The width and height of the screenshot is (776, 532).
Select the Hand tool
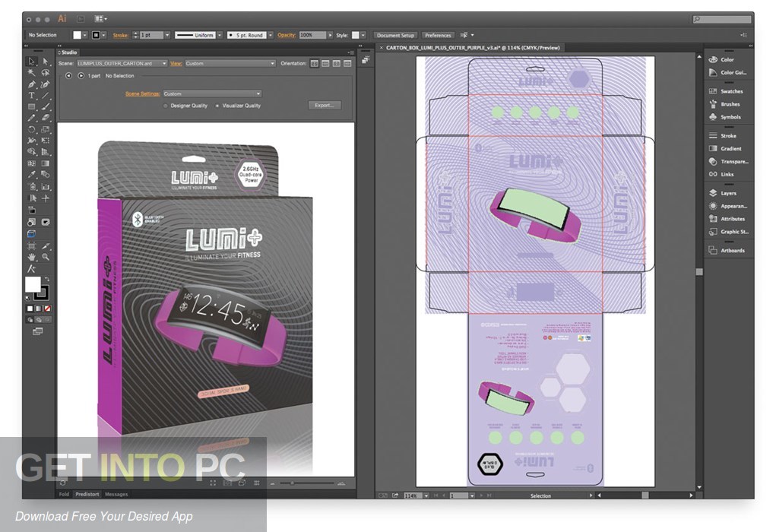pyautogui.click(x=32, y=255)
